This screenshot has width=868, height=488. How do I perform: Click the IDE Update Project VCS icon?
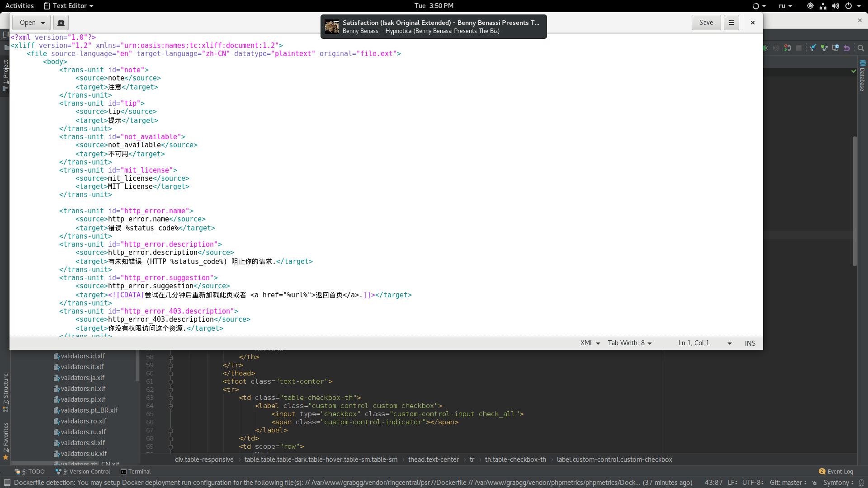tap(813, 48)
